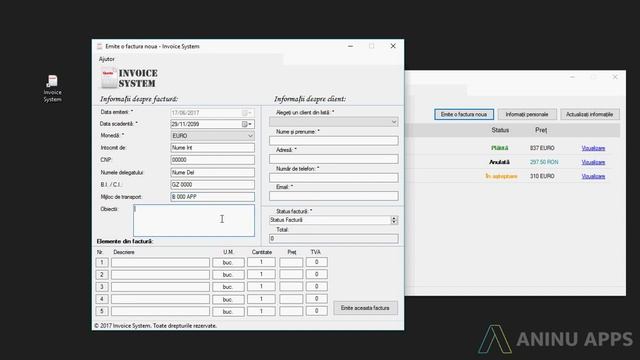640x360 pixels.
Task: Click row 2 Descriere field
Action: point(160,275)
